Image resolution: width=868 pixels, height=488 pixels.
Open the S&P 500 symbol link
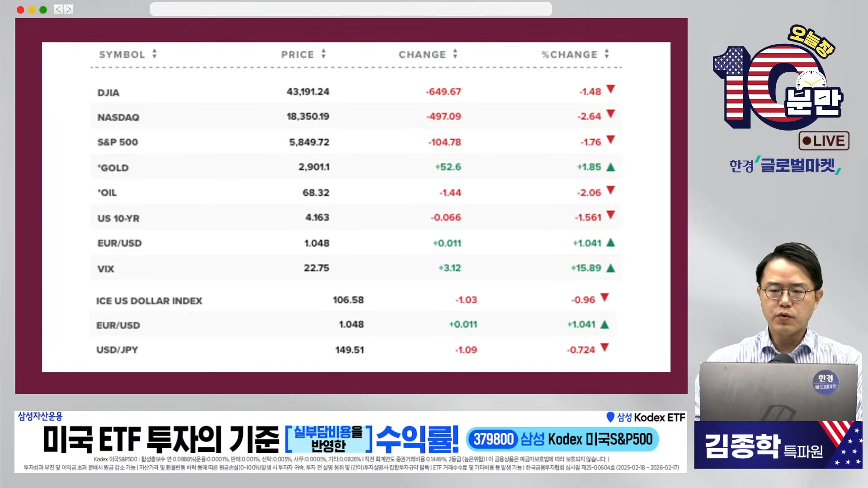[x=118, y=142]
